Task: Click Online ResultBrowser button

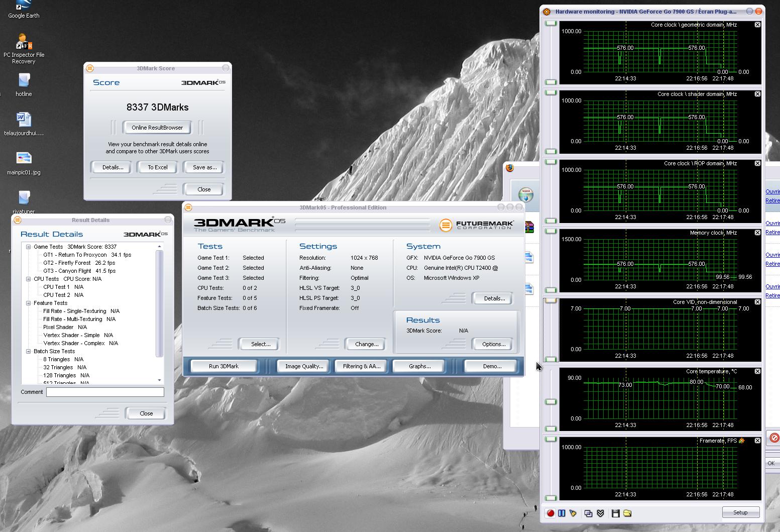Action: click(x=157, y=128)
